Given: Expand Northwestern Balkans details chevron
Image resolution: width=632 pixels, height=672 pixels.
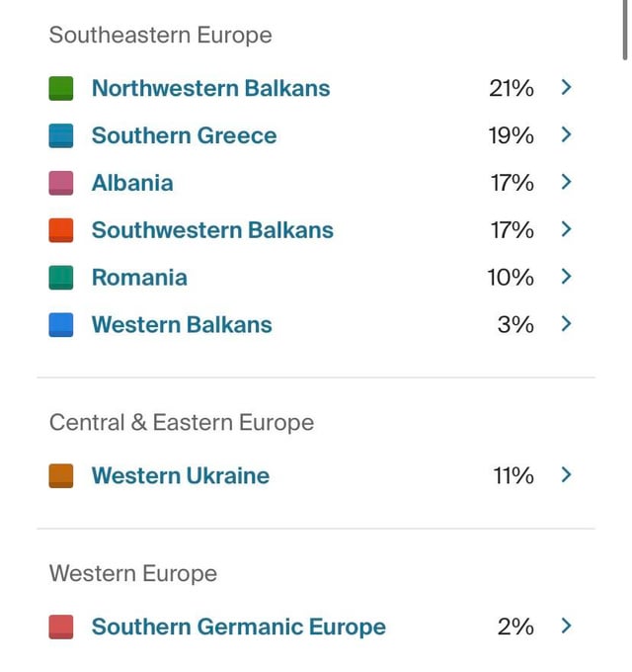Looking at the screenshot, I should tap(566, 87).
